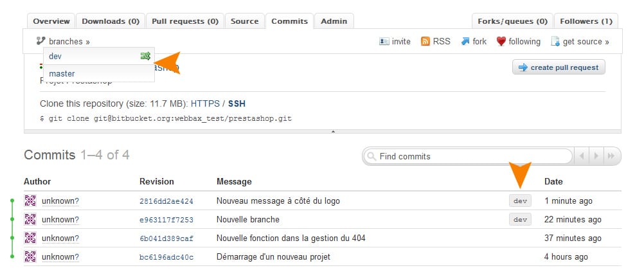Click the red heart following icon
644x277 pixels.
pos(501,42)
